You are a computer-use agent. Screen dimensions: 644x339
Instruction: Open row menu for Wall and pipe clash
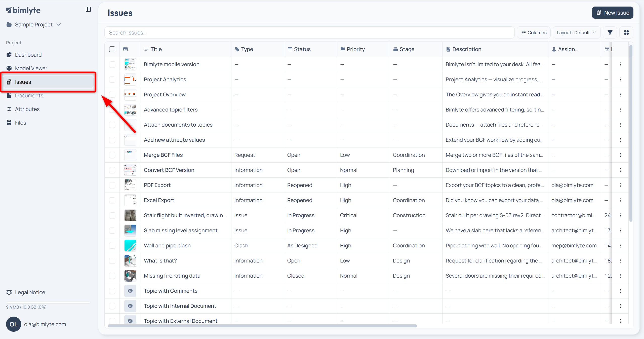tap(620, 246)
